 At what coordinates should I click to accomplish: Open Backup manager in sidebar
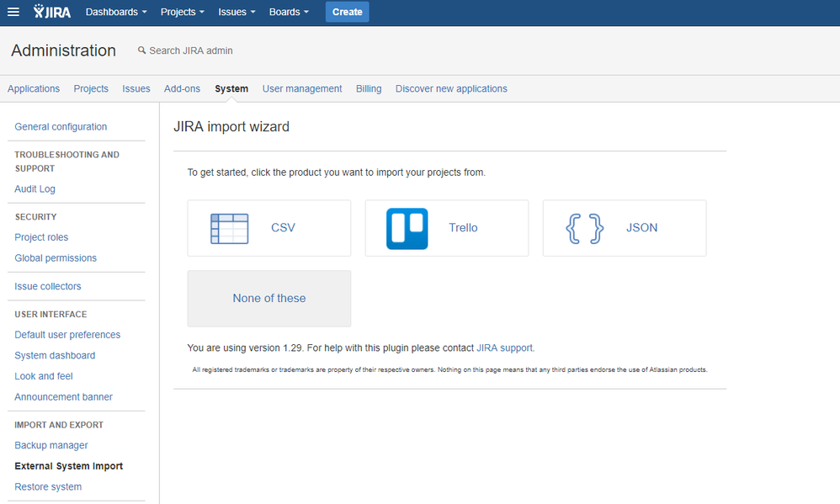51,446
